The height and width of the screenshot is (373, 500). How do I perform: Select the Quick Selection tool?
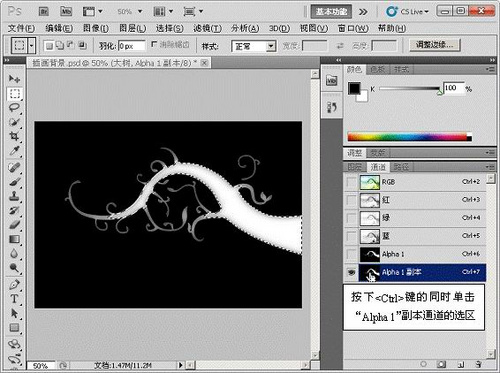click(x=14, y=122)
